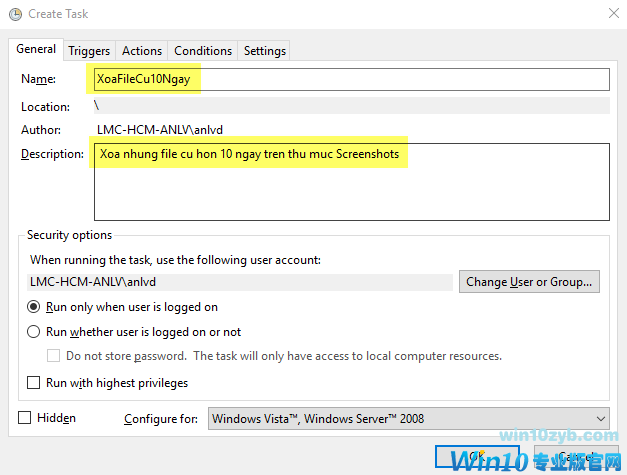Click the OK button
This screenshot has height=475, width=627.
pos(477,456)
